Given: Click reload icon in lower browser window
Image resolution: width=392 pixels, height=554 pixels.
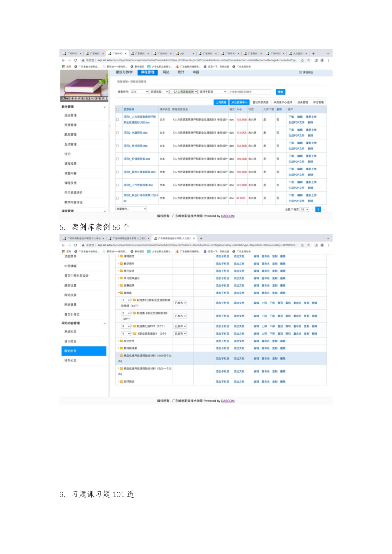Looking at the screenshot, I should pyautogui.click(x=76, y=245).
